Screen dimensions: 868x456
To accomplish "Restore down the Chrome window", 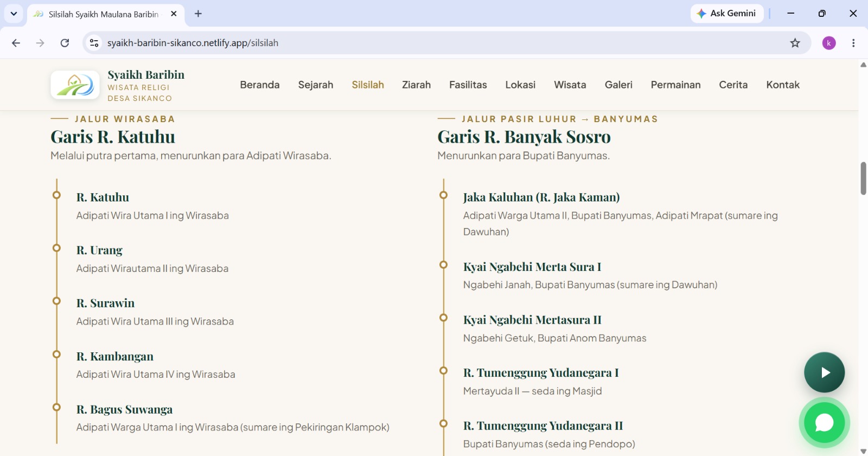I will click(822, 14).
